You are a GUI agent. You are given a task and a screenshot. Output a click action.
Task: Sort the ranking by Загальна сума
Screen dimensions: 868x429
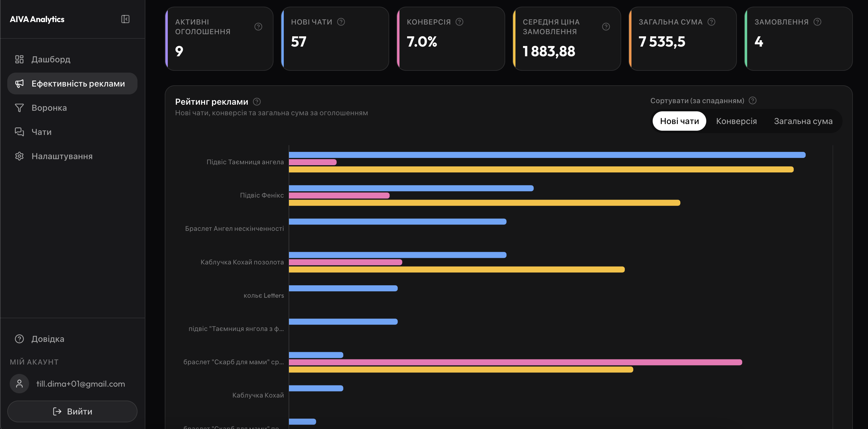coord(803,121)
